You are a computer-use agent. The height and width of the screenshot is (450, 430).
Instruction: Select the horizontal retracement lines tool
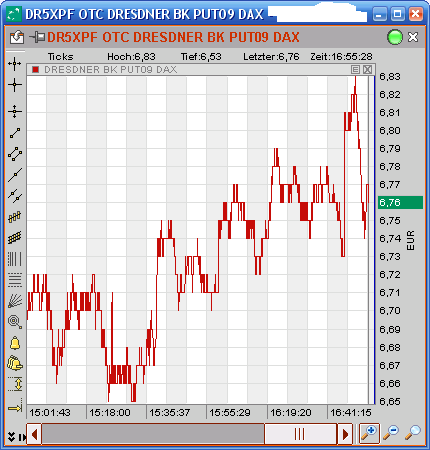coord(15,280)
